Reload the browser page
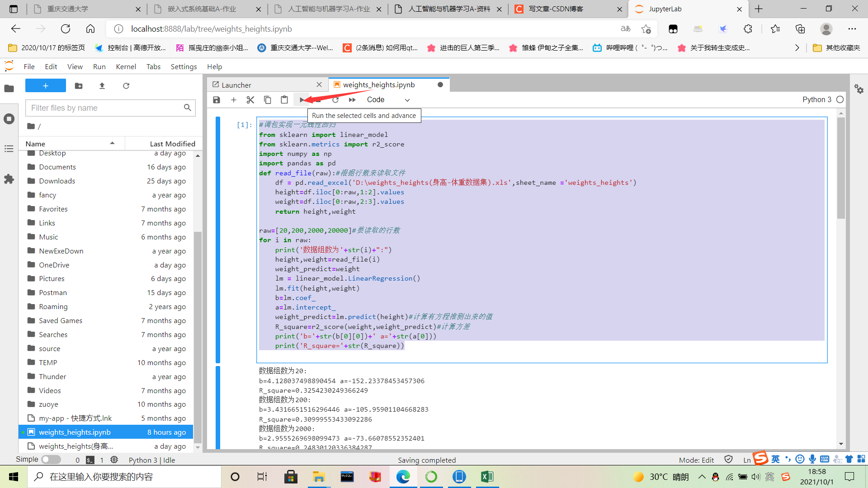The width and height of the screenshot is (868, 488). 66,29
